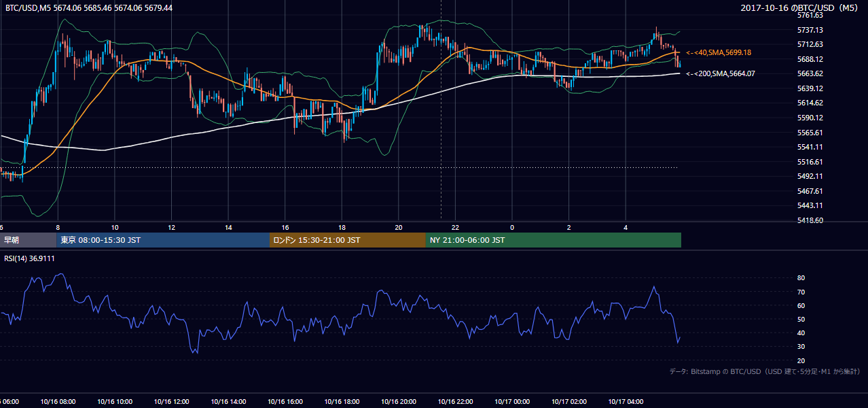
Task: Click the BTC/USD,M5 OHLC header text
Action: point(88,7)
